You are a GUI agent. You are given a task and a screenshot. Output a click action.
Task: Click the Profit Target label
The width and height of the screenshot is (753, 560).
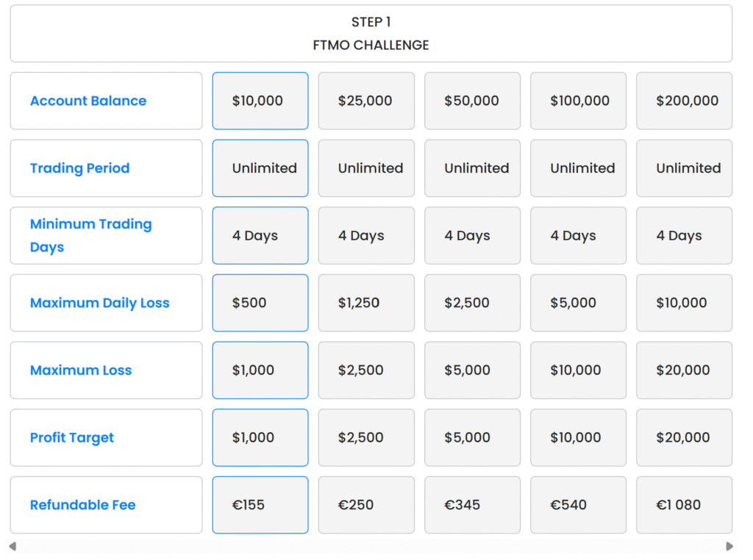coord(72,438)
